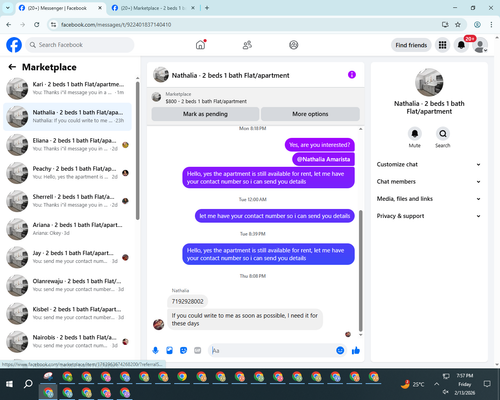Image resolution: width=500 pixels, height=400 pixels.
Task: Click the conversation list scrollbar
Action: pyautogui.click(x=137, y=150)
